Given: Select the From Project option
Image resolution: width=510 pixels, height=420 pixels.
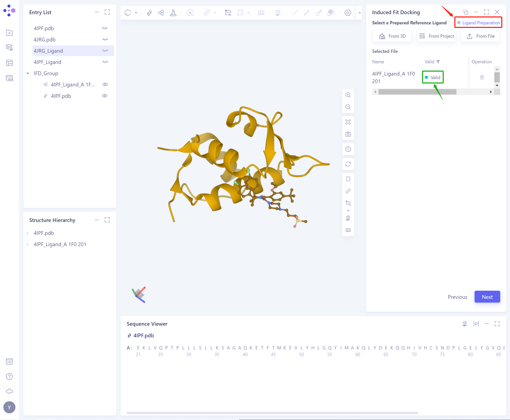Looking at the screenshot, I should (436, 36).
